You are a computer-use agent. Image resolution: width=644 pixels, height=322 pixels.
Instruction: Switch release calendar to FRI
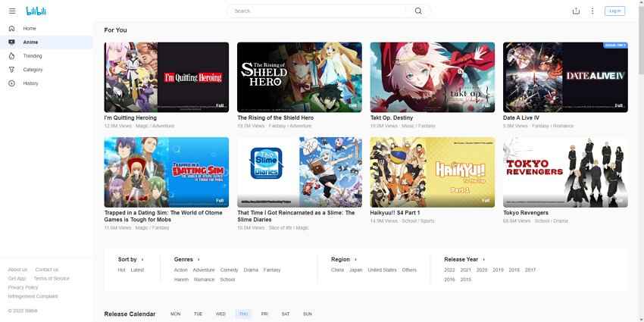(x=264, y=314)
